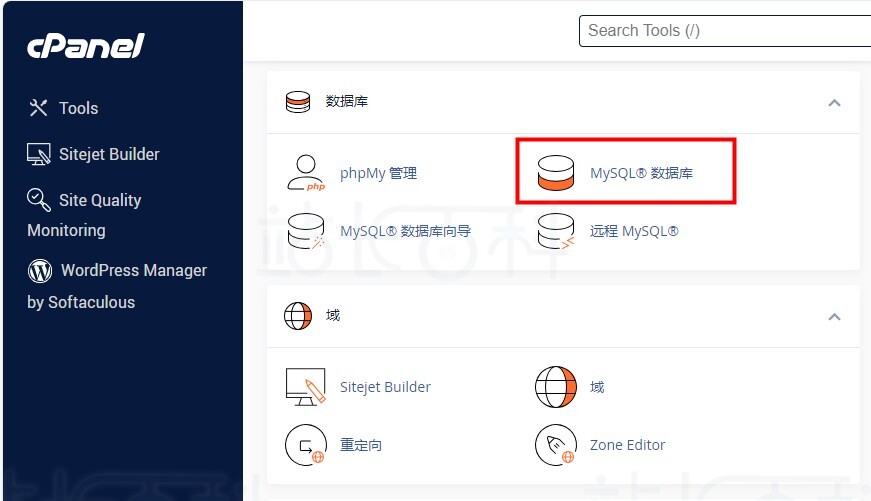This screenshot has height=501, width=871.
Task: Open the 远程 MySQL® link
Action: pos(634,231)
